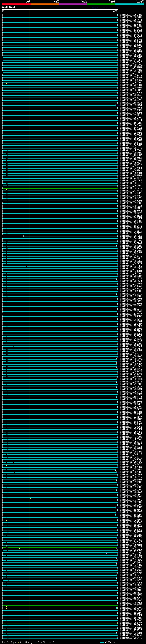Open hit UniRef100_C6TMI2
146x644 pixels.
coord(131,20)
